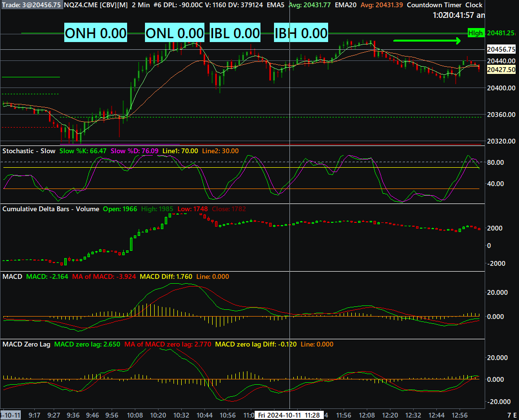Click the Fri 2024-10-11 11:28 crosshair date label
Image resolution: width=519 pixels, height=420 pixels.
[289, 415]
